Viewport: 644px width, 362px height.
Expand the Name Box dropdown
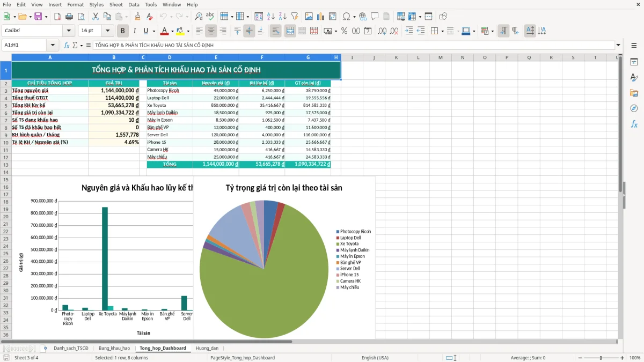point(53,45)
